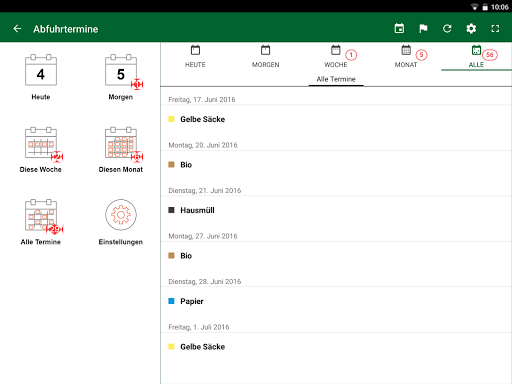Open settings gear in top toolbar

click(471, 29)
